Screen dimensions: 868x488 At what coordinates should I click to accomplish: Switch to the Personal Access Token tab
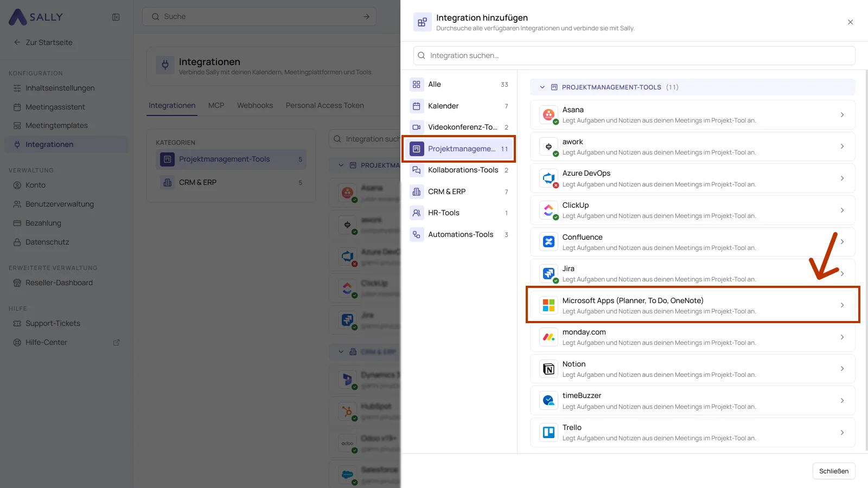[325, 105]
